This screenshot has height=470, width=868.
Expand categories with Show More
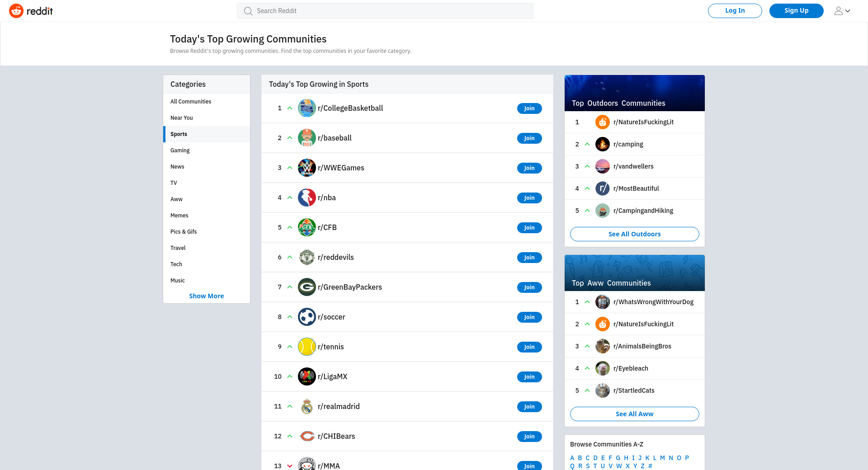206,296
